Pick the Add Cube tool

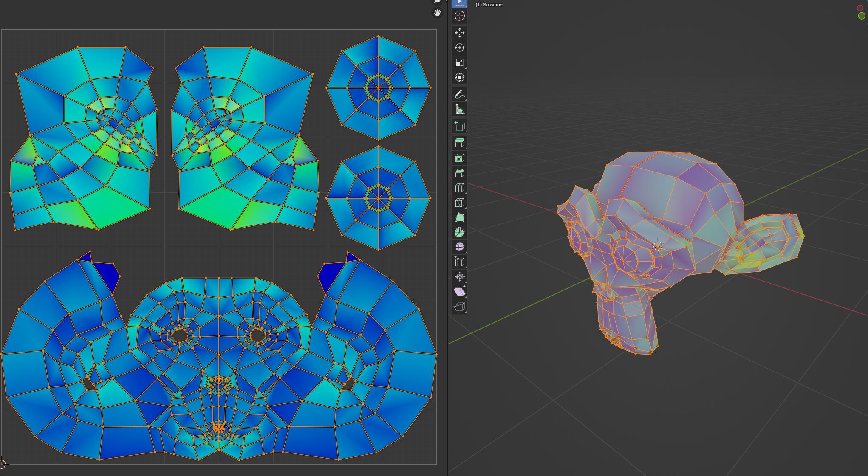click(459, 127)
